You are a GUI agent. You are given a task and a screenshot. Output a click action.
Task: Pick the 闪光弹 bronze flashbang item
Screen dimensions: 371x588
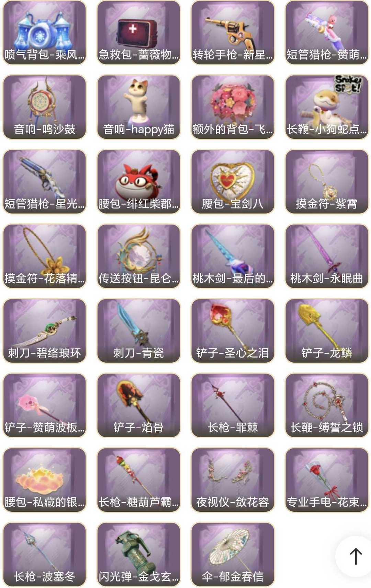coord(139,554)
